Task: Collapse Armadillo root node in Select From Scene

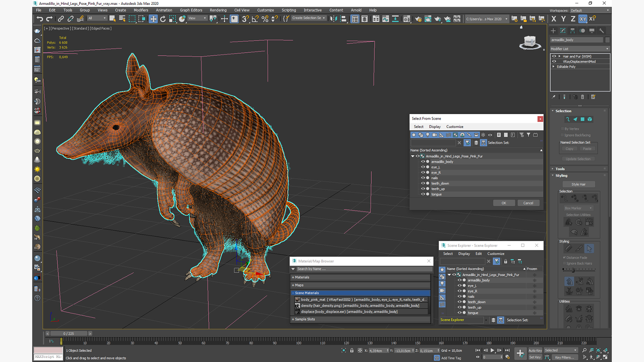Action: click(413, 156)
